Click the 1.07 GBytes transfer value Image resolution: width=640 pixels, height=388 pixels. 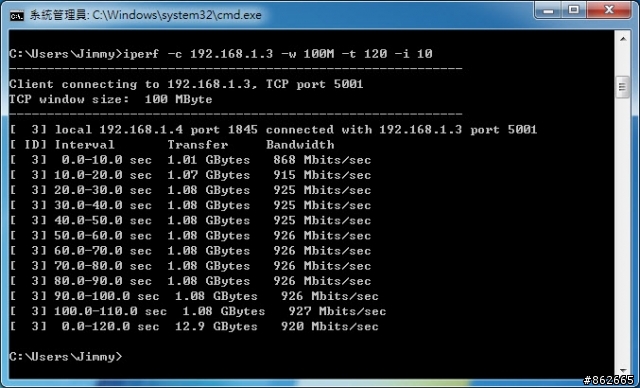click(209, 175)
